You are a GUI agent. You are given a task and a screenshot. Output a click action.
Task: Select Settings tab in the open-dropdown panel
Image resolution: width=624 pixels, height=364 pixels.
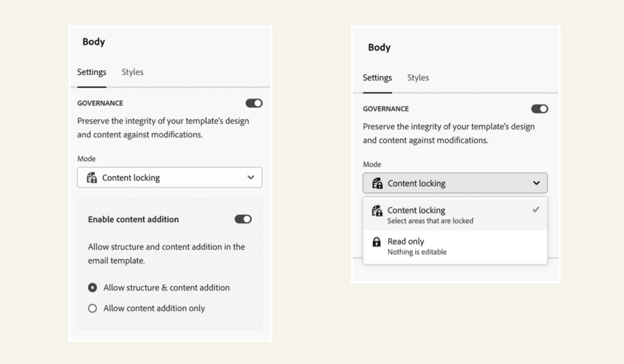[377, 77]
